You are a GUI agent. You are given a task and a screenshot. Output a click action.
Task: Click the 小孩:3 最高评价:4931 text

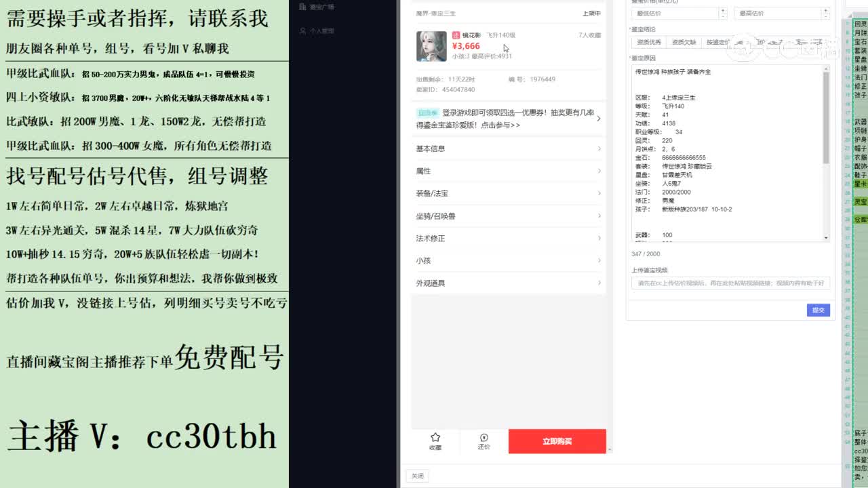pyautogui.click(x=482, y=56)
